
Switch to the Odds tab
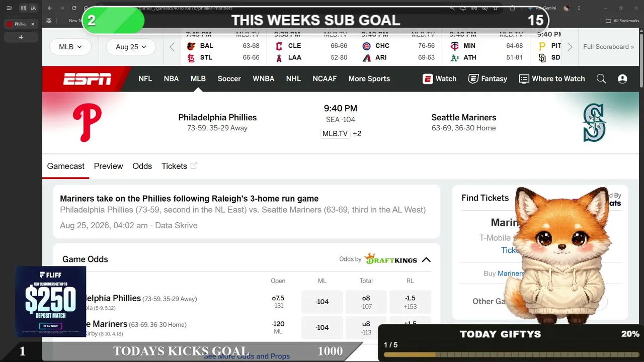142,166
